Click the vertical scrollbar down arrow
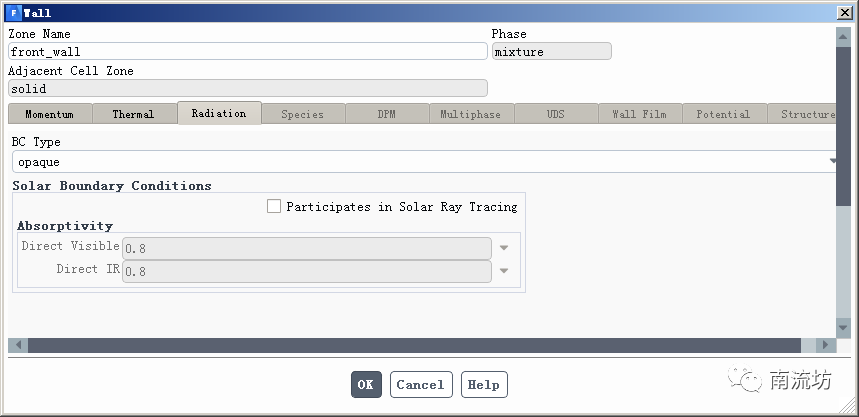 [844, 328]
